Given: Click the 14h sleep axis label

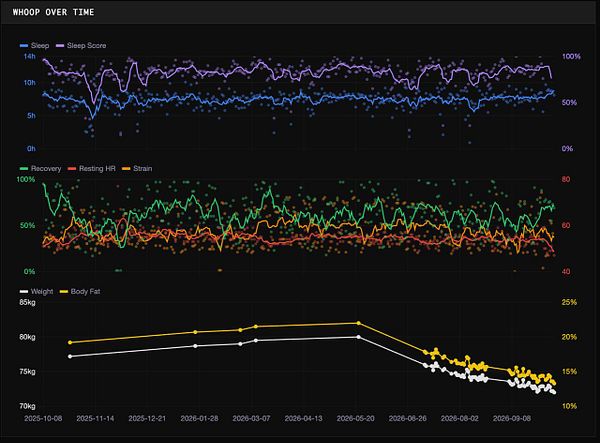Looking at the screenshot, I should point(29,57).
